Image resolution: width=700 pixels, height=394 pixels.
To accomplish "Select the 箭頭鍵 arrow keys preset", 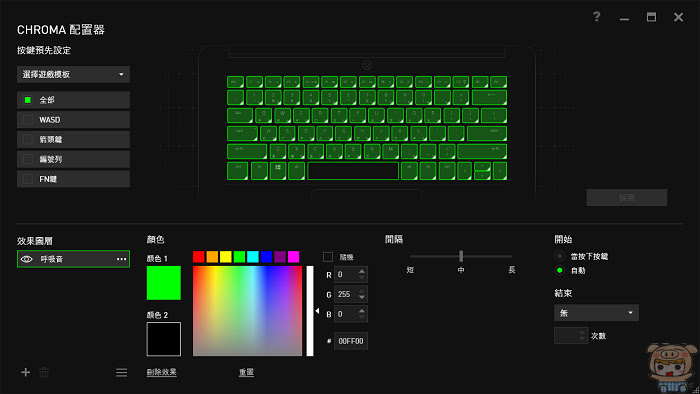I will [73, 140].
